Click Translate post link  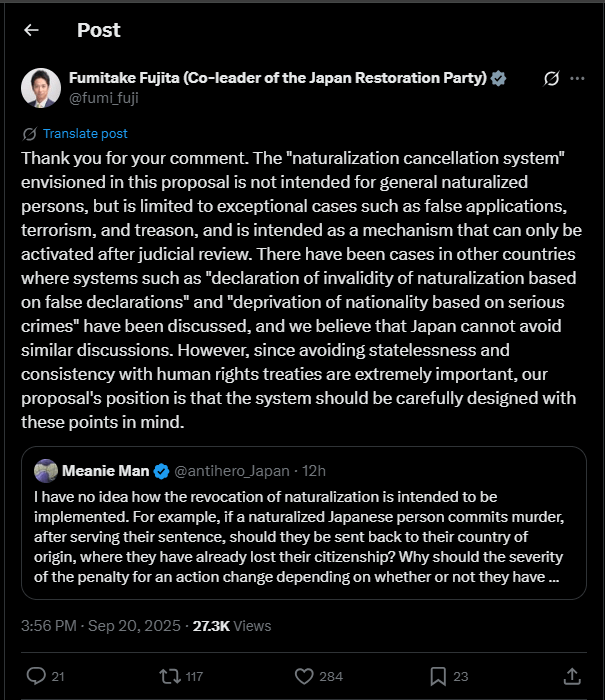(x=85, y=133)
